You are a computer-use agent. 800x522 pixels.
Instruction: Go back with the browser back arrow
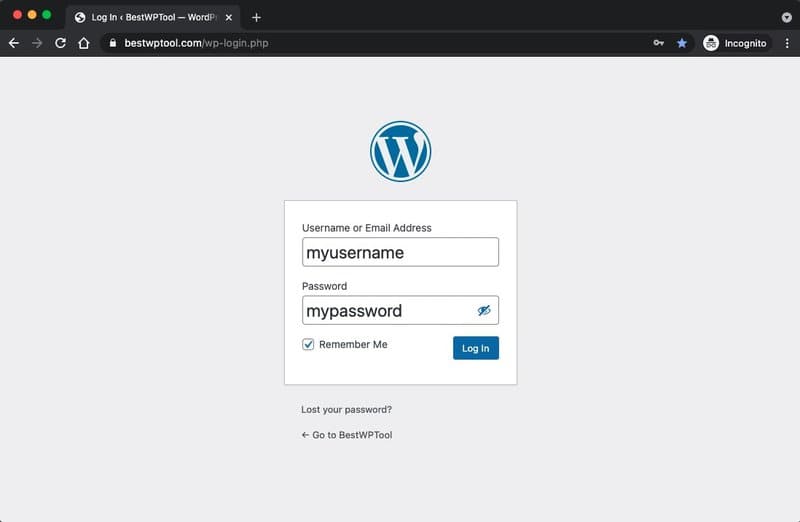coord(14,43)
